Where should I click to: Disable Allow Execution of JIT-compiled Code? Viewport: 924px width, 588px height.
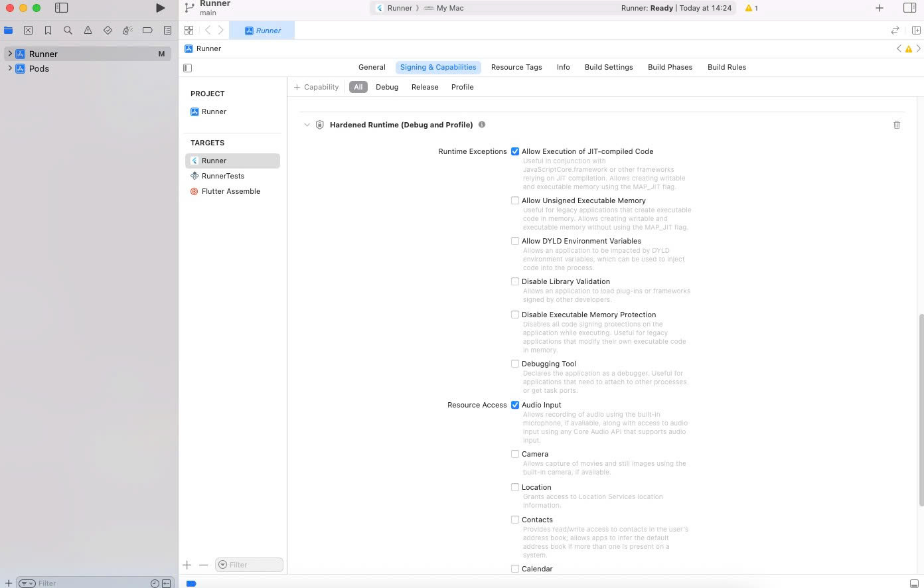tap(515, 151)
